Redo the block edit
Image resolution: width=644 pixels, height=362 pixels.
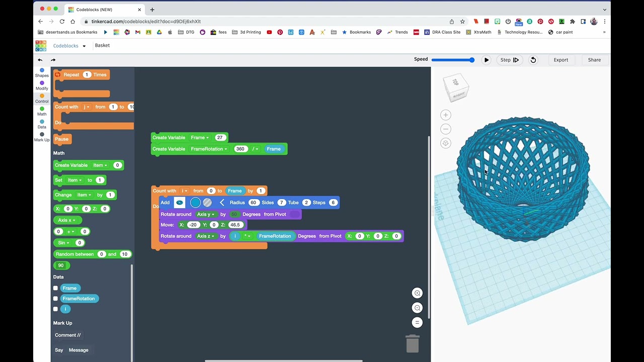53,60
